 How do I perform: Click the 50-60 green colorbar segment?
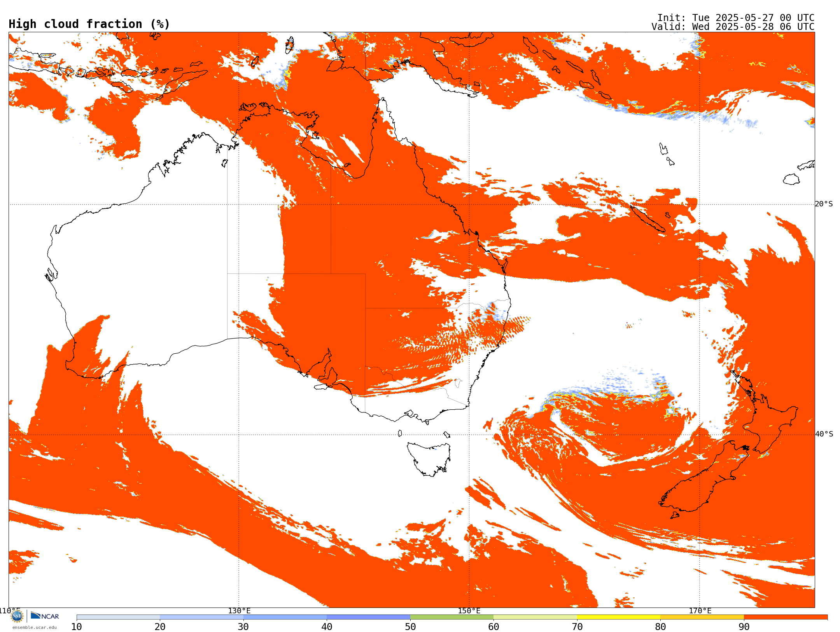[x=452, y=617]
